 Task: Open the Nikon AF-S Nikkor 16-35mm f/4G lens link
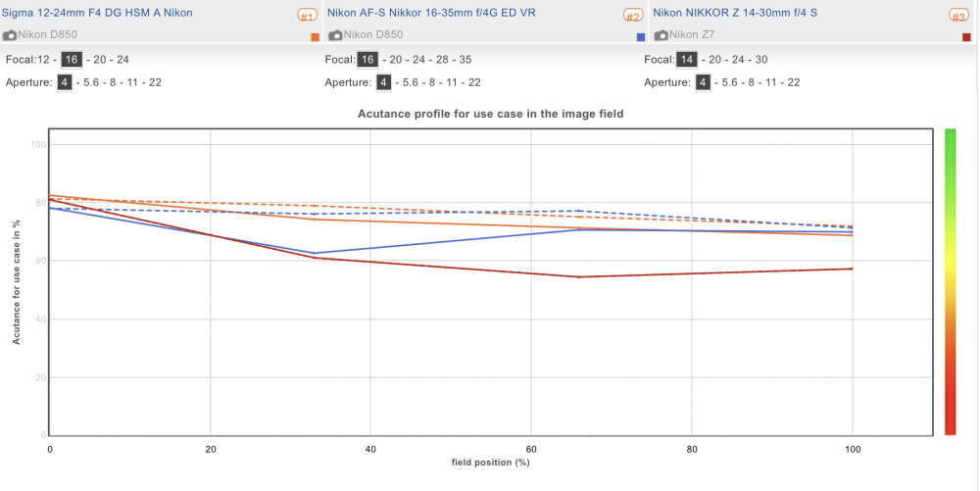tap(431, 13)
